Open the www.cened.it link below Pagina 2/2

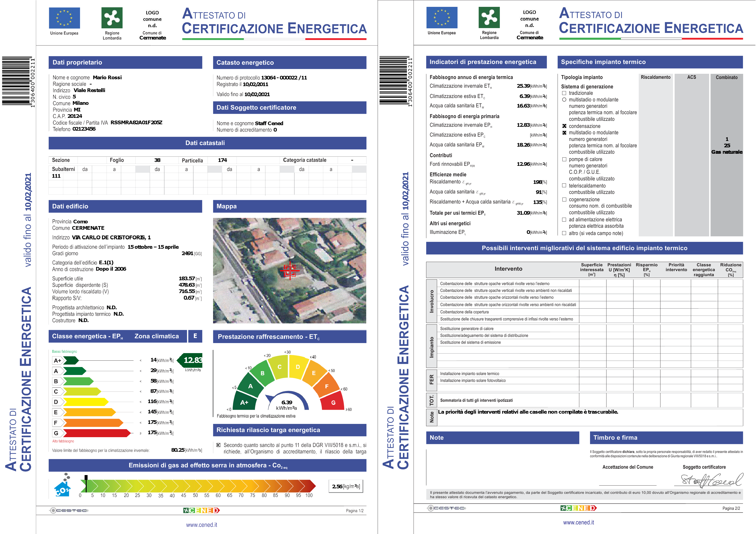pos(579,523)
